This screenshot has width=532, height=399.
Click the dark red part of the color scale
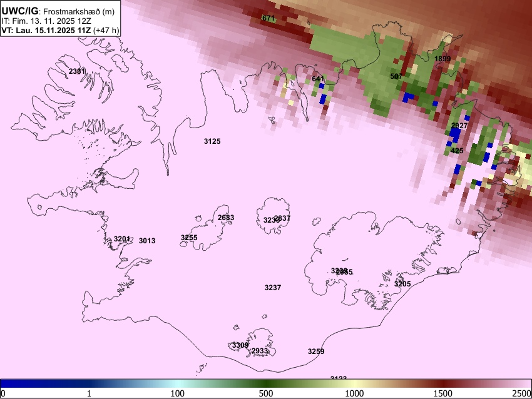(443, 383)
